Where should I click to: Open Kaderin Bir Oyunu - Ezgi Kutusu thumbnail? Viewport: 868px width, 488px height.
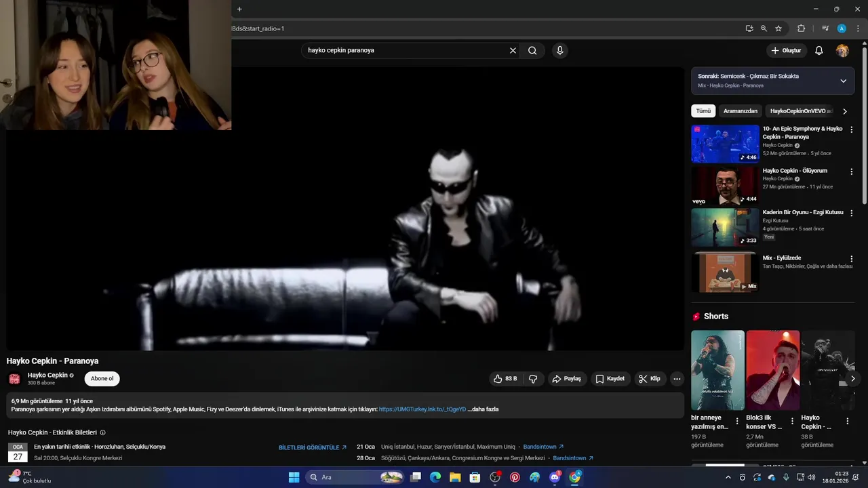pos(725,228)
